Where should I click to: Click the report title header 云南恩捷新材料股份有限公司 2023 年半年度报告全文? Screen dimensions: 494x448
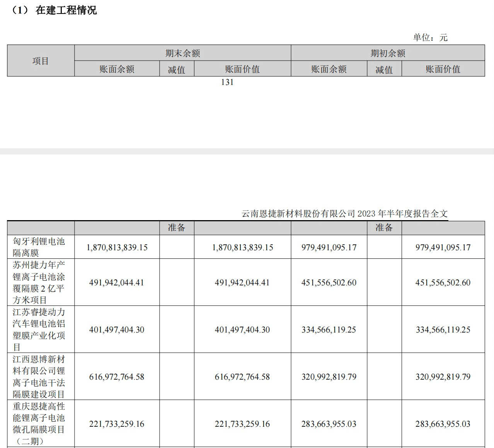click(344, 214)
